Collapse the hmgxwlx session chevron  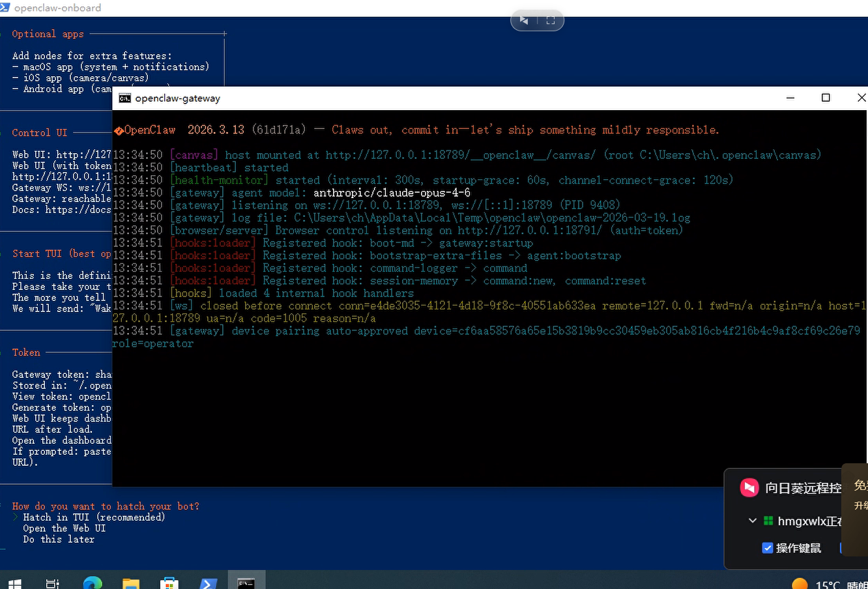point(752,521)
